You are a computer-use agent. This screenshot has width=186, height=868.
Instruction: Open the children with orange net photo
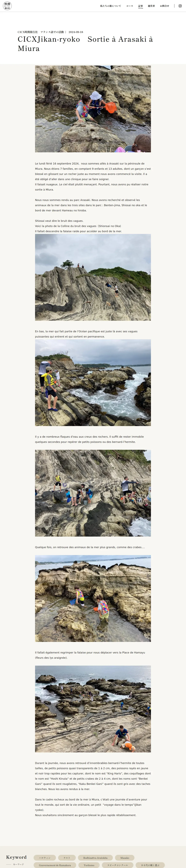click(93, 109)
